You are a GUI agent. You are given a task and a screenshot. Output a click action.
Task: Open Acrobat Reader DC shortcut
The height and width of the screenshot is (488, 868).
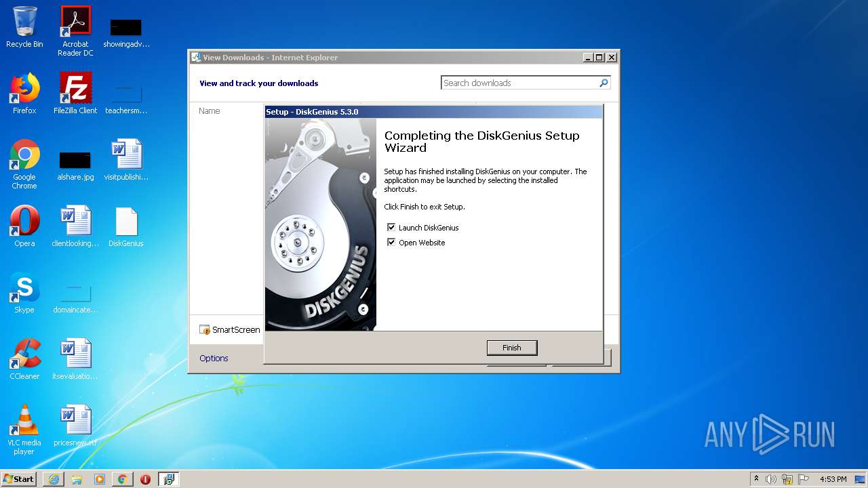tap(75, 30)
